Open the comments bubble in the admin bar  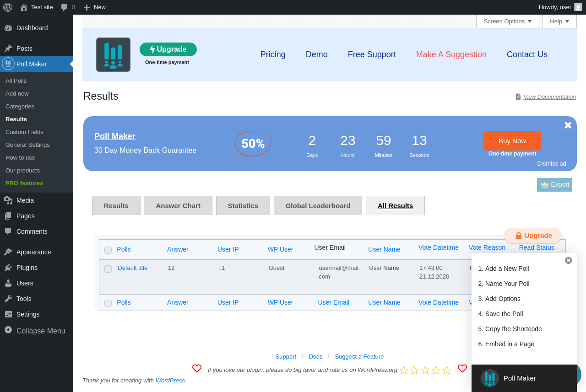click(68, 7)
